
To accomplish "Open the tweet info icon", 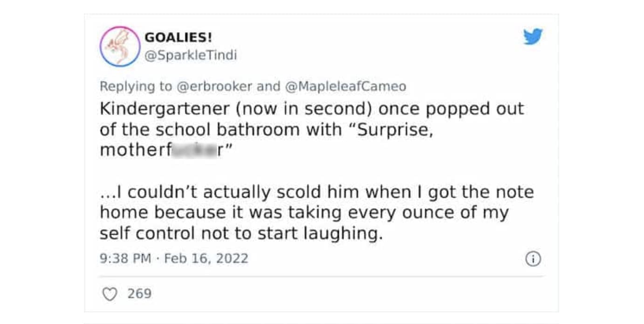I will pos(533,259).
